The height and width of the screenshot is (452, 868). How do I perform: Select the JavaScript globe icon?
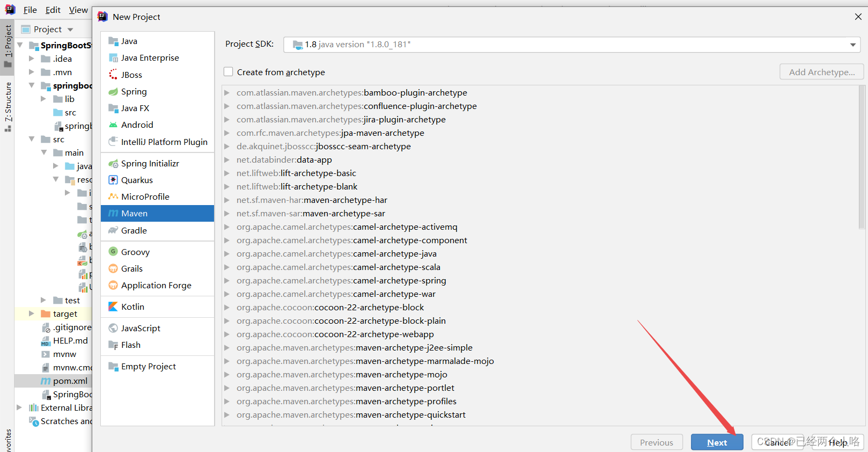coord(113,328)
